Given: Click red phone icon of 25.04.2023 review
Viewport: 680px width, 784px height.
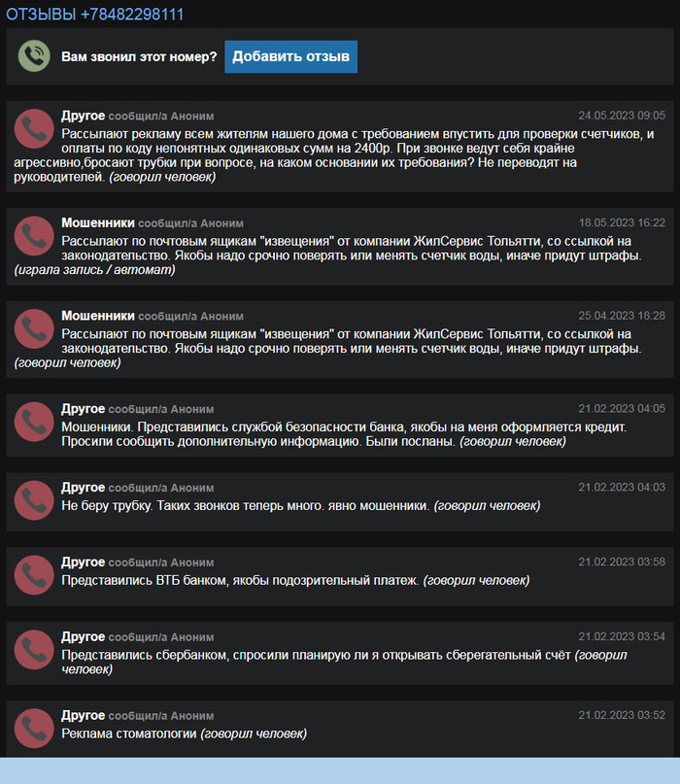Looking at the screenshot, I should tap(34, 329).
